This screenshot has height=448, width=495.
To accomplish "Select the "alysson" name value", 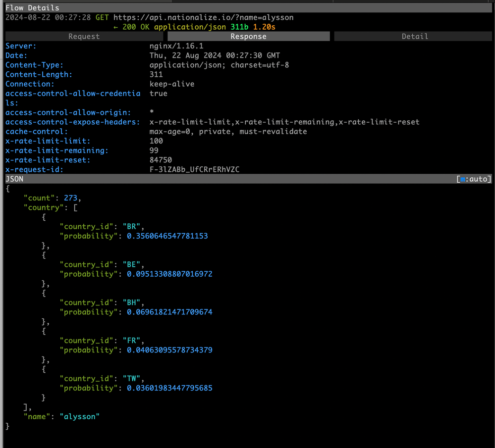I will (x=79, y=416).
